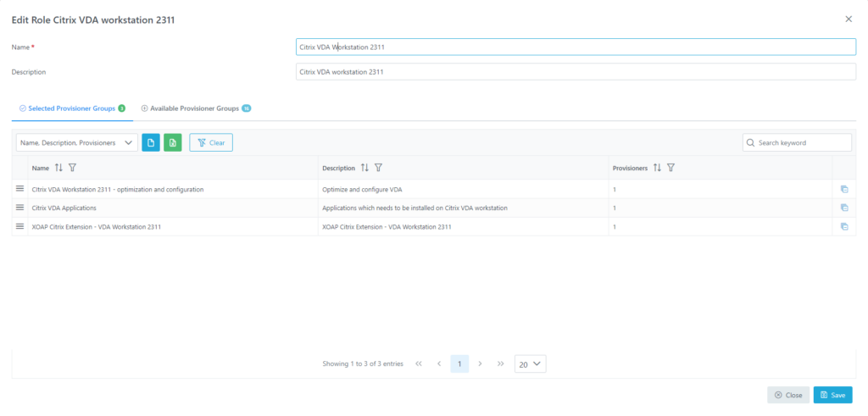Screen dimensions: 868x416
Task: Click the remove icon on the XOAP Citrix Extension row
Action: 844,226
